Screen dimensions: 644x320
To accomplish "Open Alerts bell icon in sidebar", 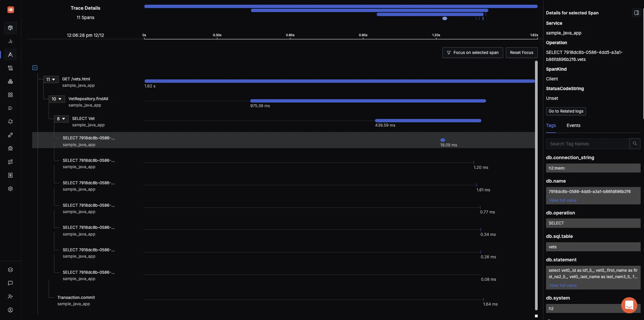I will tap(10, 122).
